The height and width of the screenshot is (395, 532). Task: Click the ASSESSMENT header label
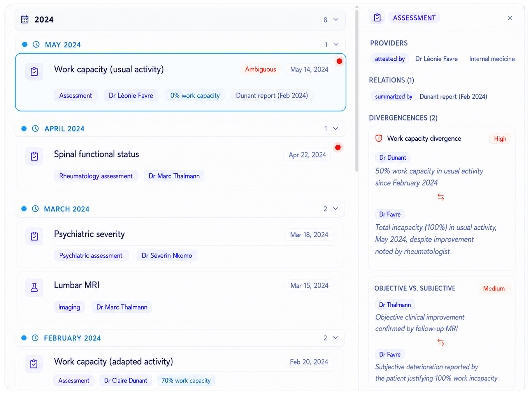click(414, 18)
